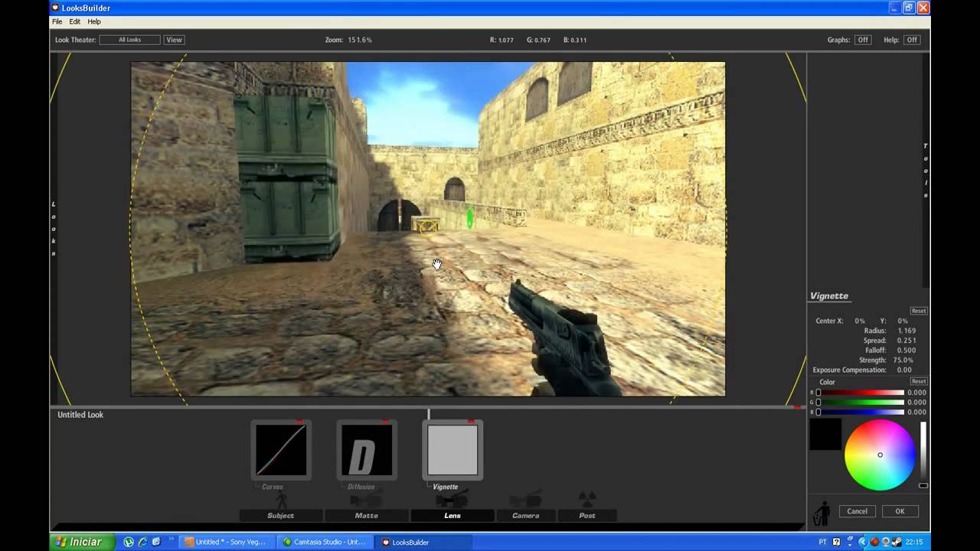This screenshot has height=551, width=980.
Task: Switch to the Lens stage tab
Action: 452,516
